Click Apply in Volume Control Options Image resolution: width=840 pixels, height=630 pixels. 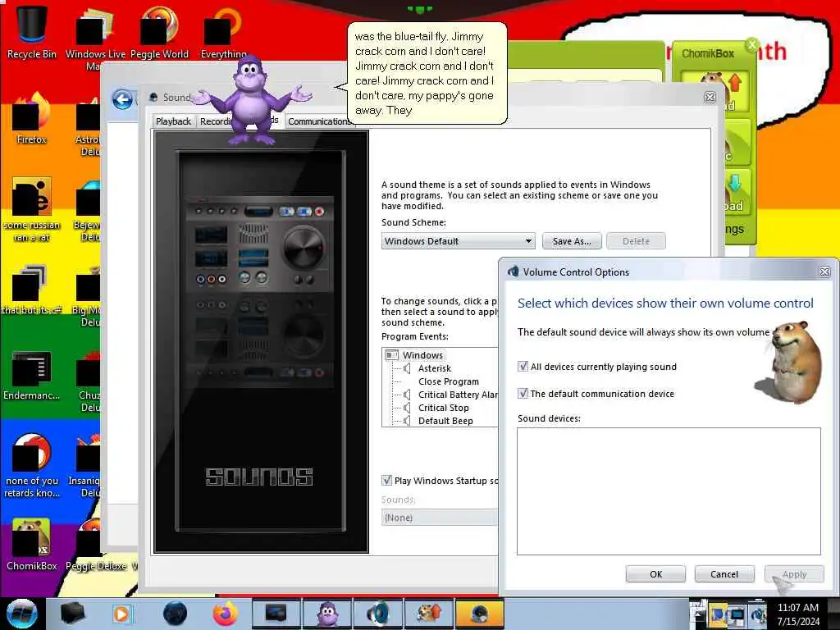coord(794,573)
